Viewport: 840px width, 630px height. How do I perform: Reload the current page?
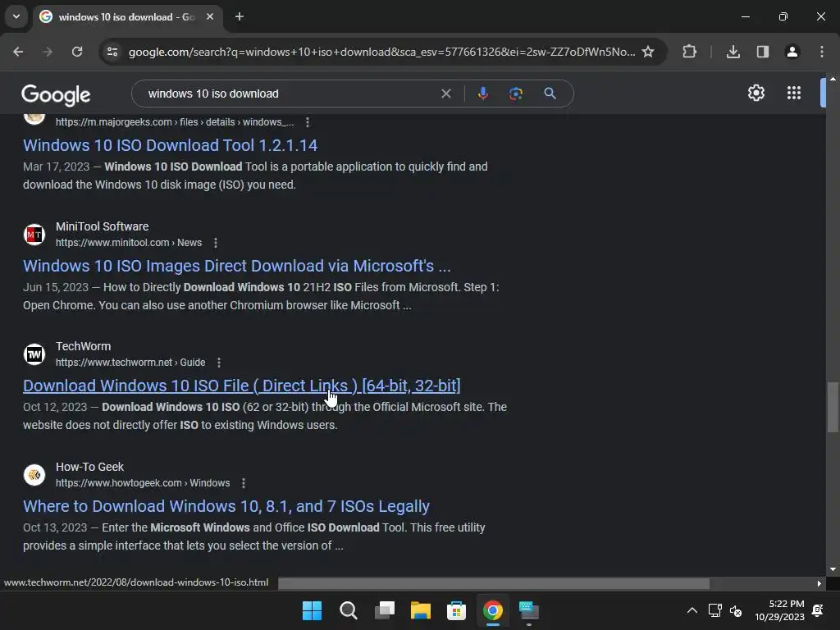point(77,52)
